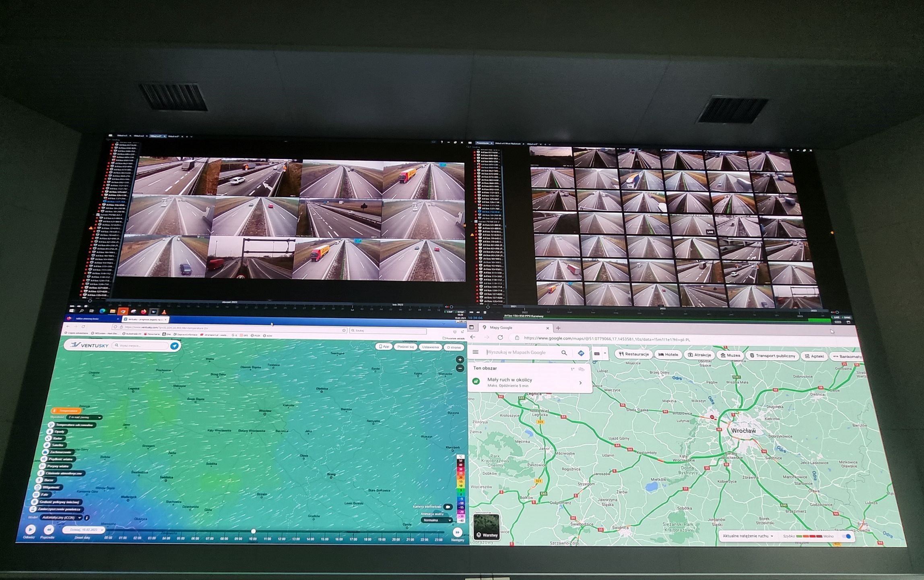Go to next Ventusky time step
The image size is (924, 580).
point(457,532)
